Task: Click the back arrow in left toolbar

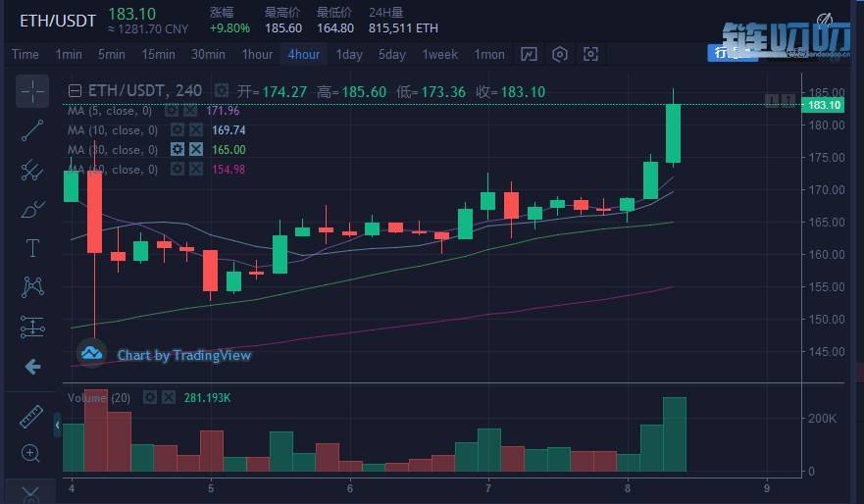Action: (32, 367)
